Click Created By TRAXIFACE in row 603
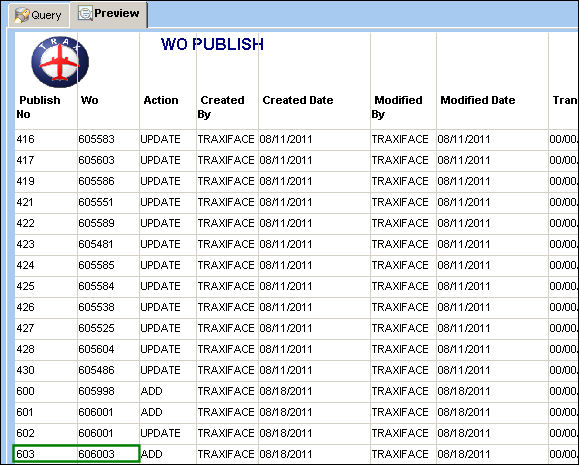This screenshot has height=465, width=579. coord(226,454)
